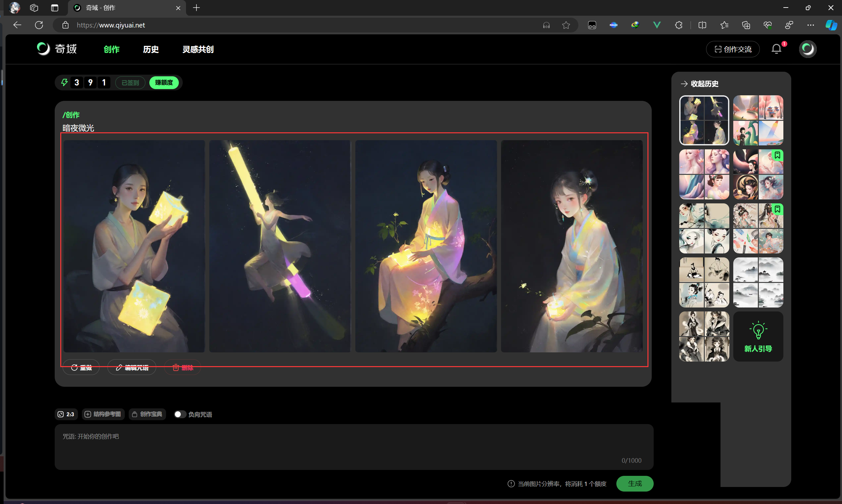Select the black-and-white costume figures set
The image size is (842, 504).
tap(704, 337)
